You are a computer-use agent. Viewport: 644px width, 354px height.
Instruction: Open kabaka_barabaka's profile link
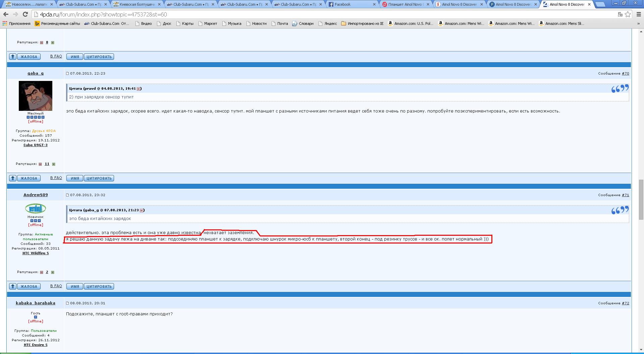(x=36, y=303)
